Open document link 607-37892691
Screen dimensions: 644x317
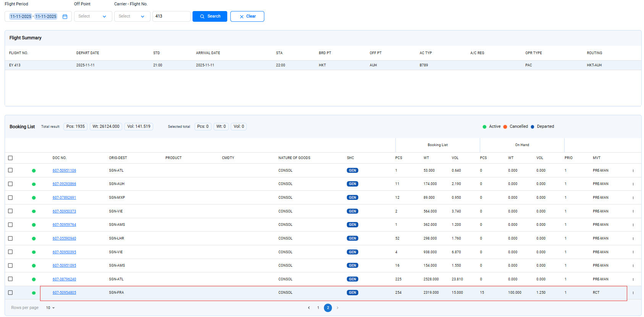pos(64,198)
